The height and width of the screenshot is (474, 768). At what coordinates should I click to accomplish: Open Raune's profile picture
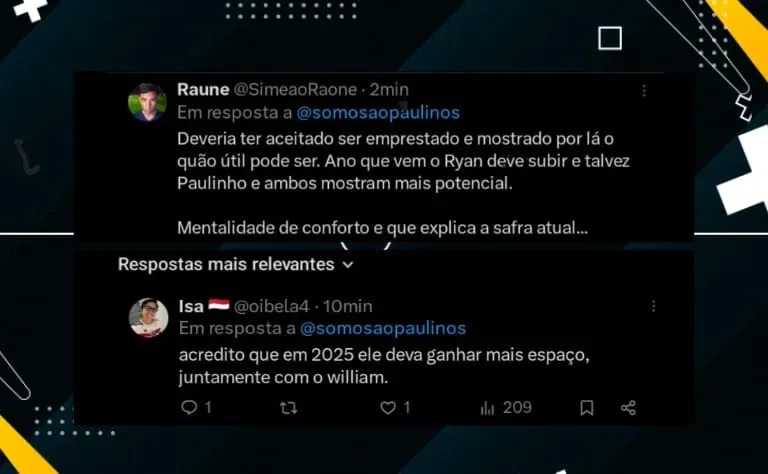pyautogui.click(x=147, y=102)
